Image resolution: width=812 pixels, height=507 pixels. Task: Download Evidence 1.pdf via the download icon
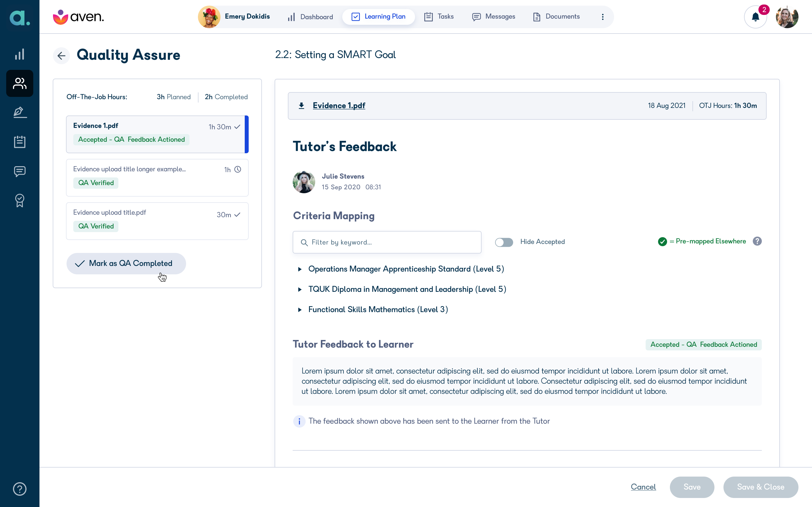pos(301,106)
